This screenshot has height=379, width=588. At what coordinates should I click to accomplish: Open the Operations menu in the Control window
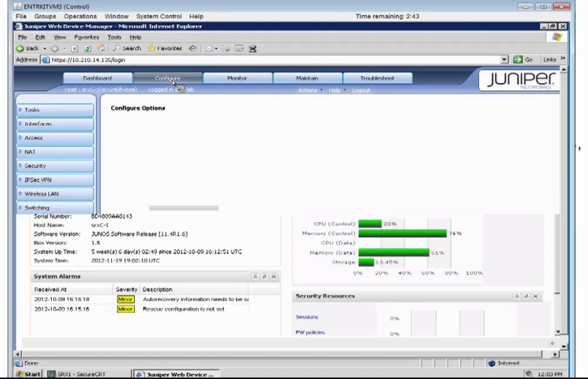point(80,16)
